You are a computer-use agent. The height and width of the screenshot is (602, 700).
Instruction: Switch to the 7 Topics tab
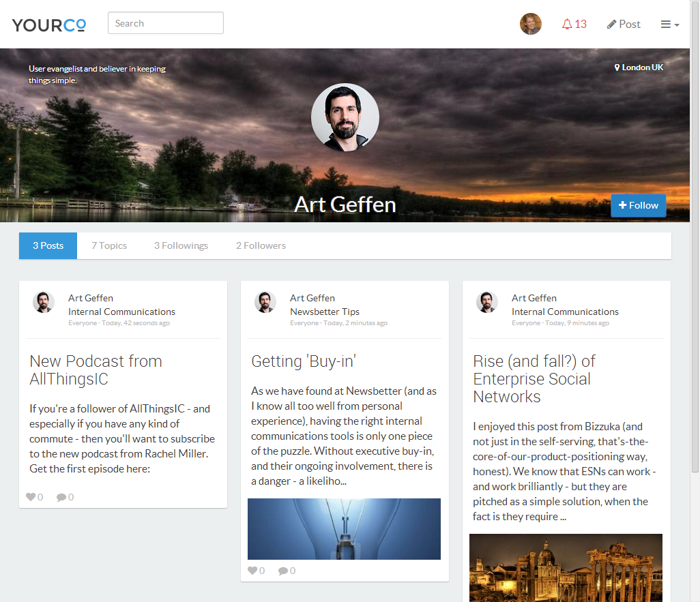109,245
